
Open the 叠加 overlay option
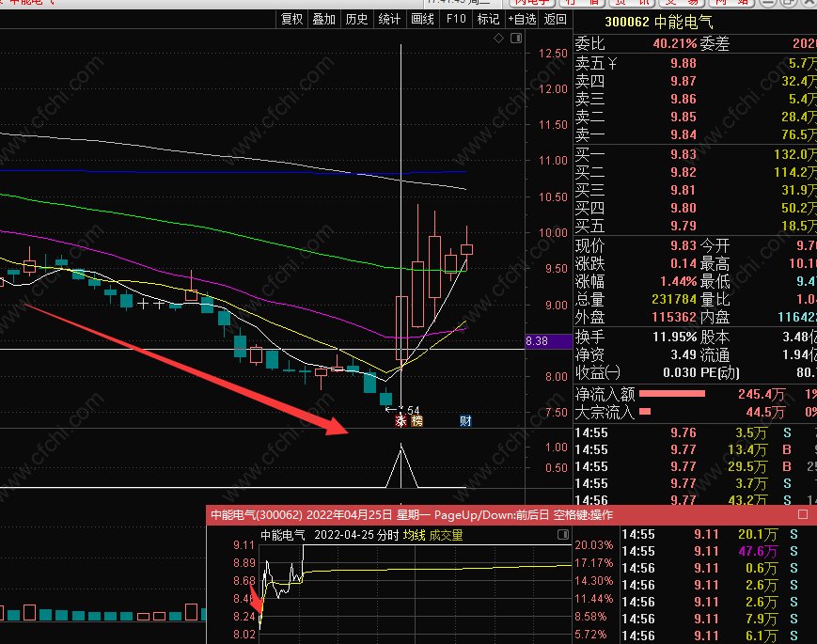[324, 20]
